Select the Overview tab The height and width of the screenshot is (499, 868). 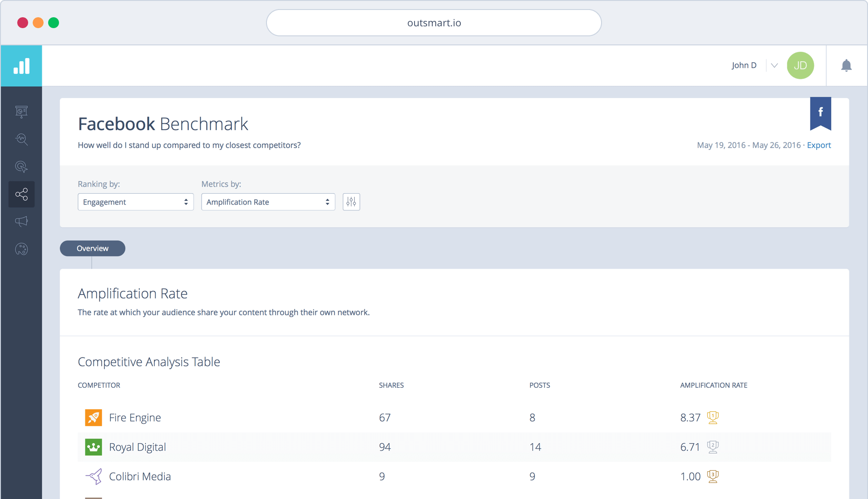tap(93, 248)
